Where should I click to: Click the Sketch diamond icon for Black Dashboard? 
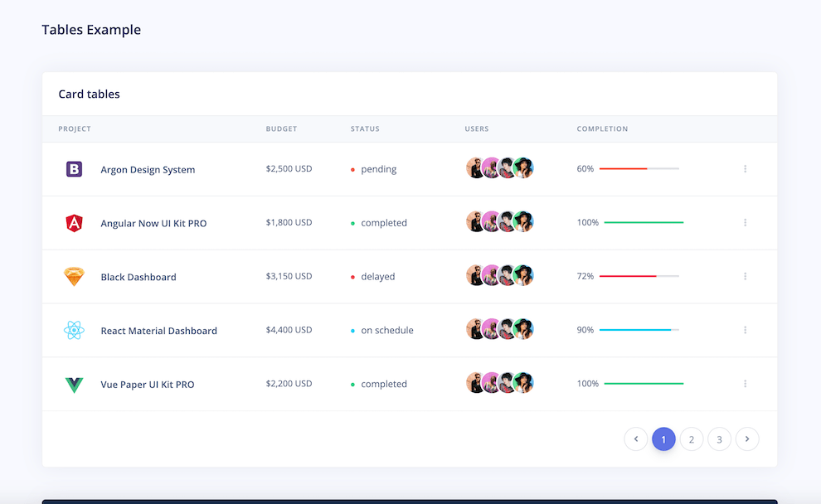point(74,276)
